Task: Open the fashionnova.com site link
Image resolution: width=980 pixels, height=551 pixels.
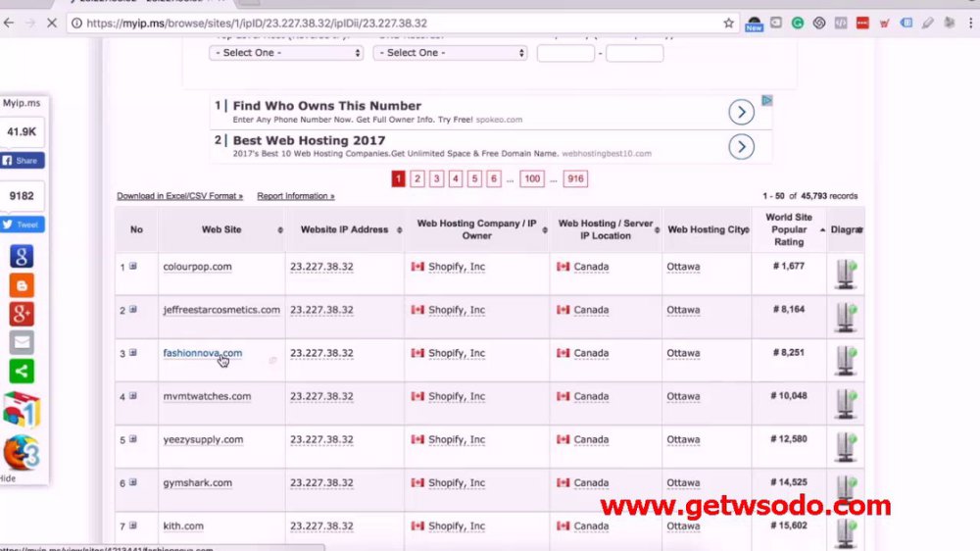Action: point(203,353)
